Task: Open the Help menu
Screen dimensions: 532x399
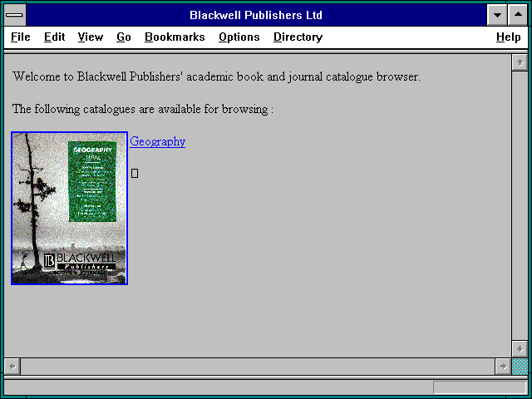Action: pyautogui.click(x=508, y=37)
